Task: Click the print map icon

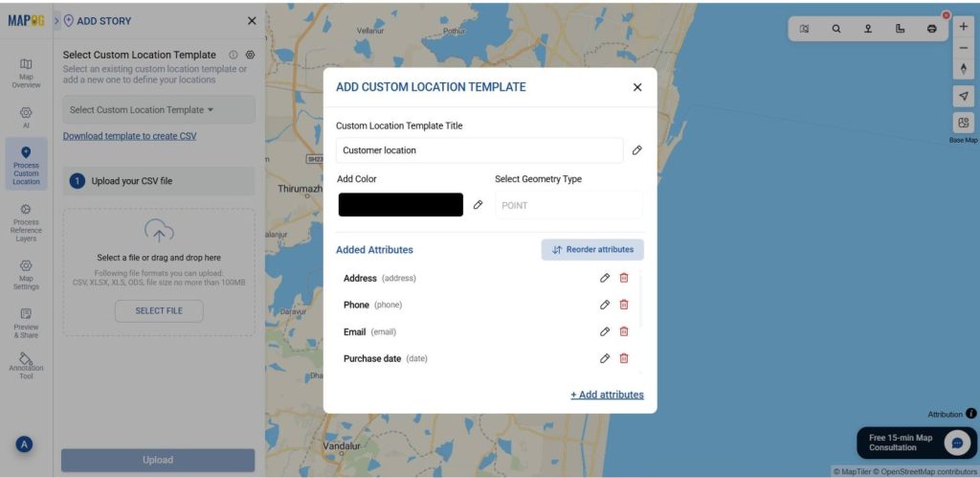Action: pyautogui.click(x=932, y=29)
